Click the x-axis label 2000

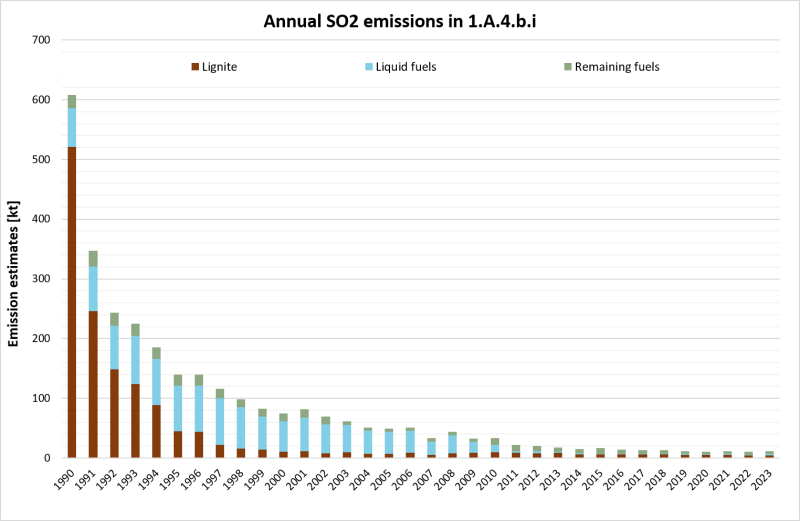tap(277, 479)
